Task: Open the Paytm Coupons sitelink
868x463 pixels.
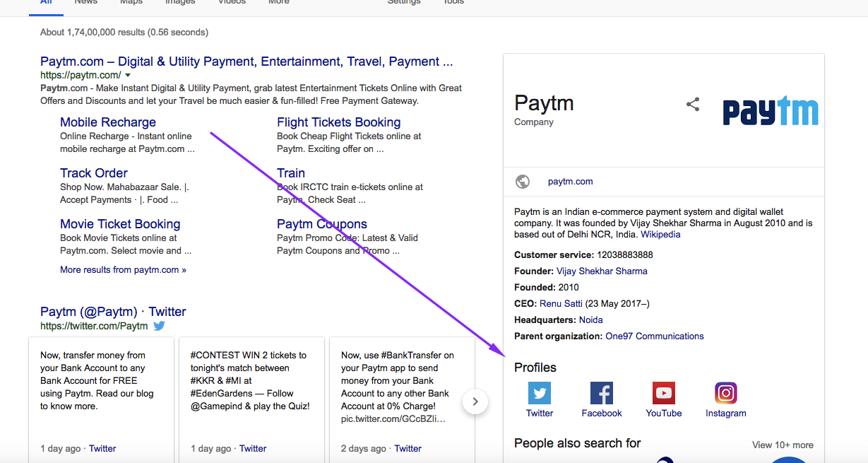Action: point(322,224)
